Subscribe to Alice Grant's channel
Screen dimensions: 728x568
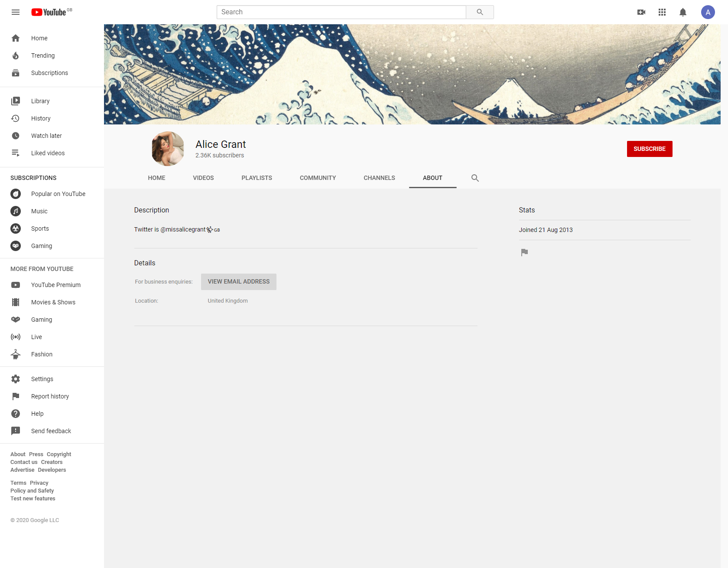click(x=649, y=149)
